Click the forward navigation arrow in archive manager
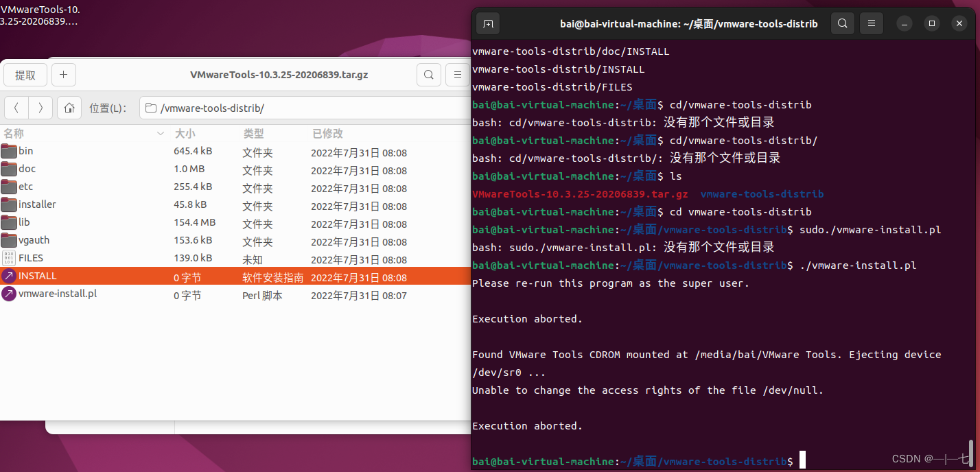 coord(40,108)
